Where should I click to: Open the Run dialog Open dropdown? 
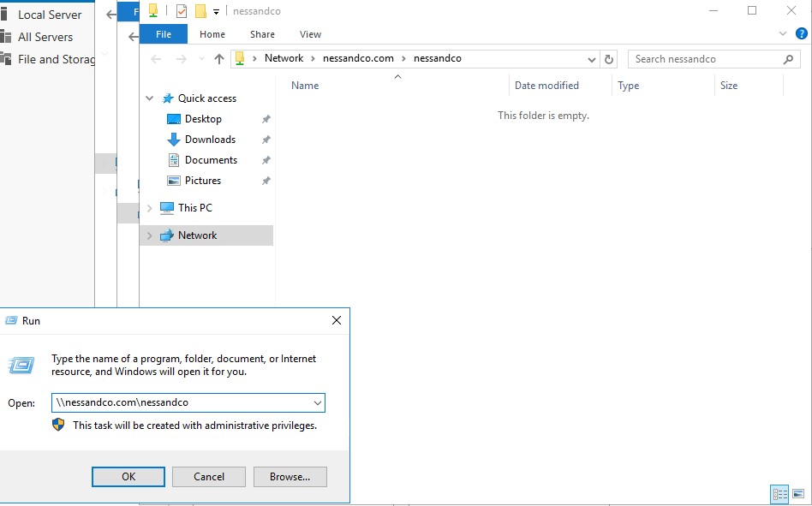click(318, 403)
